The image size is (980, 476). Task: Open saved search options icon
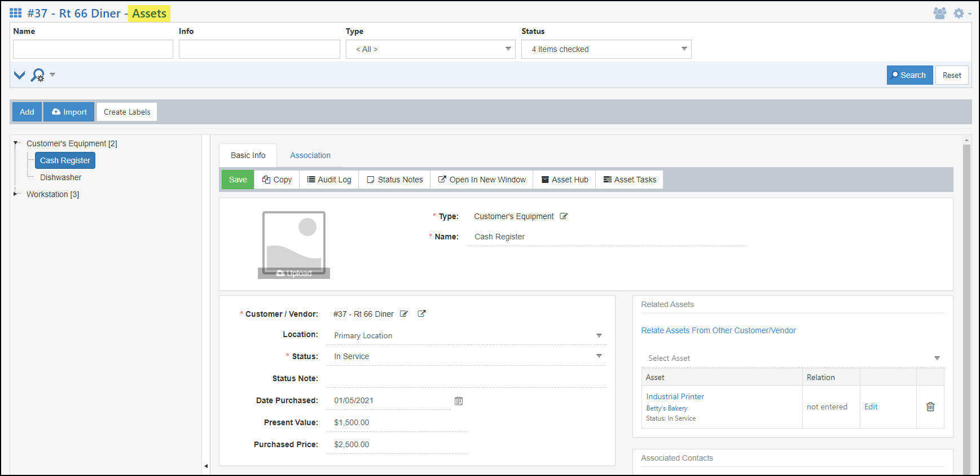click(38, 75)
